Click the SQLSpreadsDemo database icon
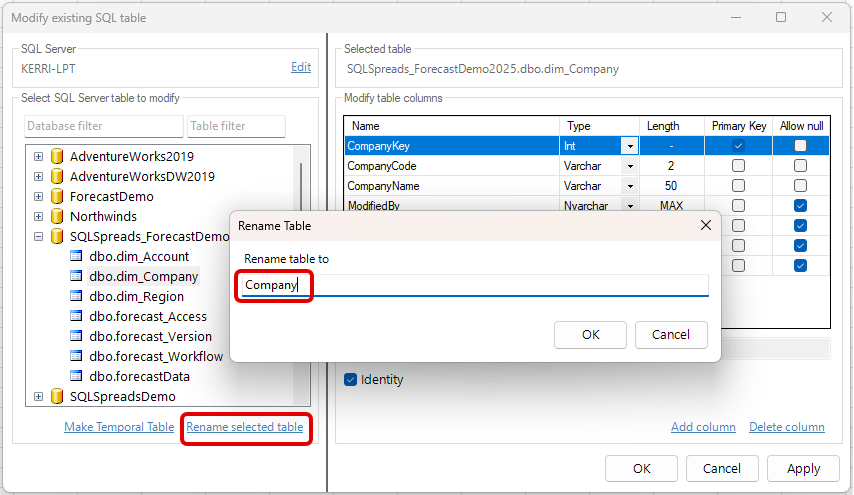Screen dimensions: 854x495 (57, 396)
